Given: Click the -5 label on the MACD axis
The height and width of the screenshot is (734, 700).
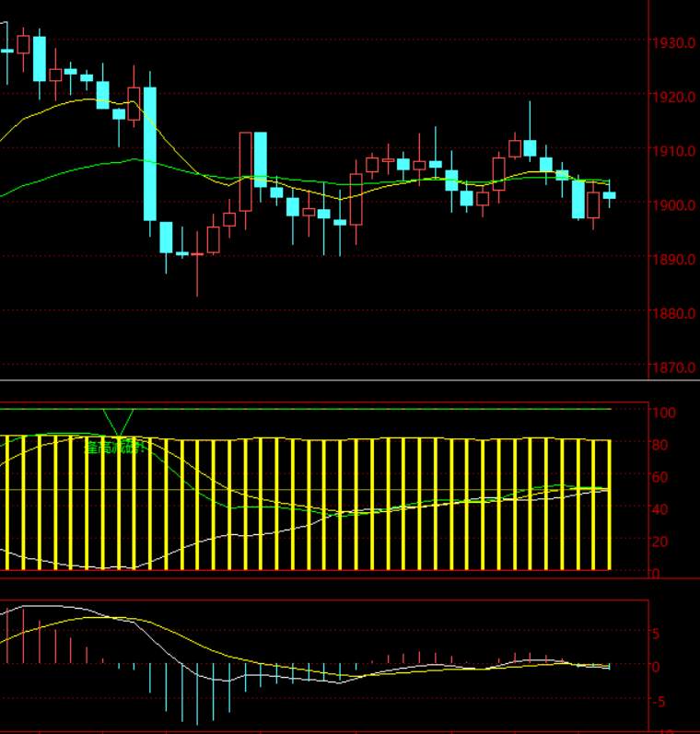Looking at the screenshot, I should tap(659, 702).
